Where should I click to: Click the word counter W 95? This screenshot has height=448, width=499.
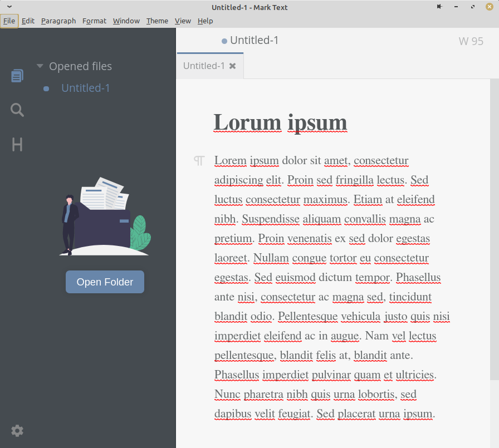[471, 41]
